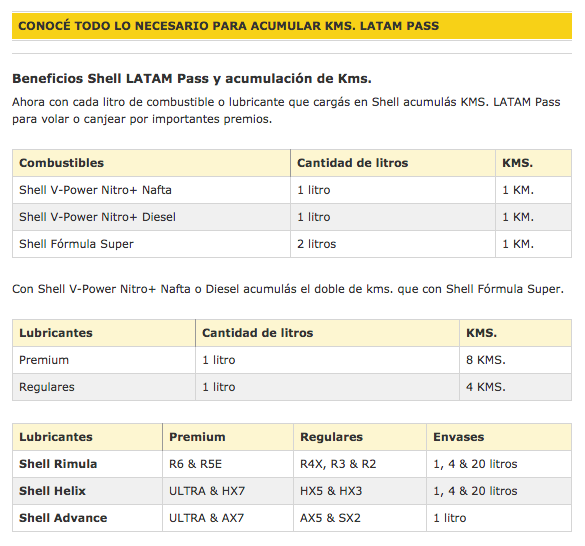This screenshot has width=585, height=546.
Task: Click the '2 litros' cell
Action: coord(393,244)
